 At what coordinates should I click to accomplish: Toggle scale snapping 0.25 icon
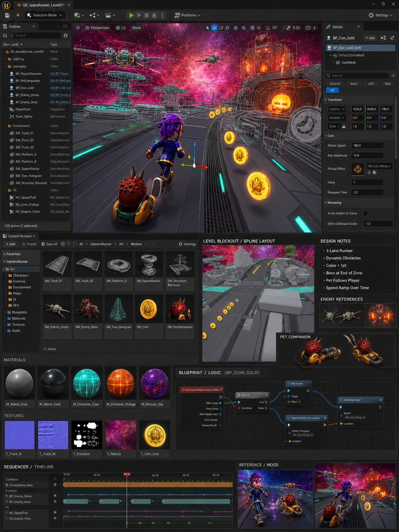288,28
